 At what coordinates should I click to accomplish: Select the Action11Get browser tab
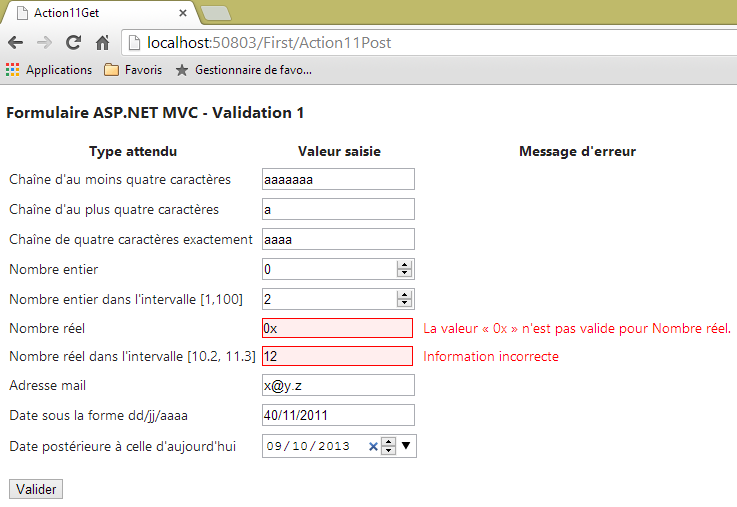click(95, 13)
